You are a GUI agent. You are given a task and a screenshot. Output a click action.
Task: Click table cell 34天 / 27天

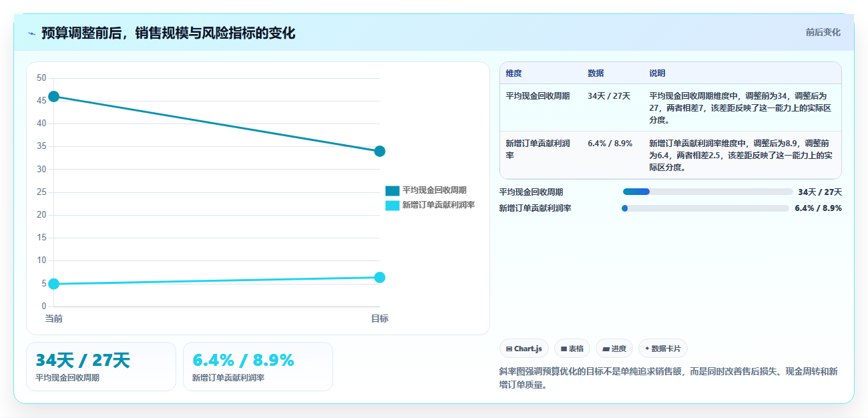click(x=609, y=96)
